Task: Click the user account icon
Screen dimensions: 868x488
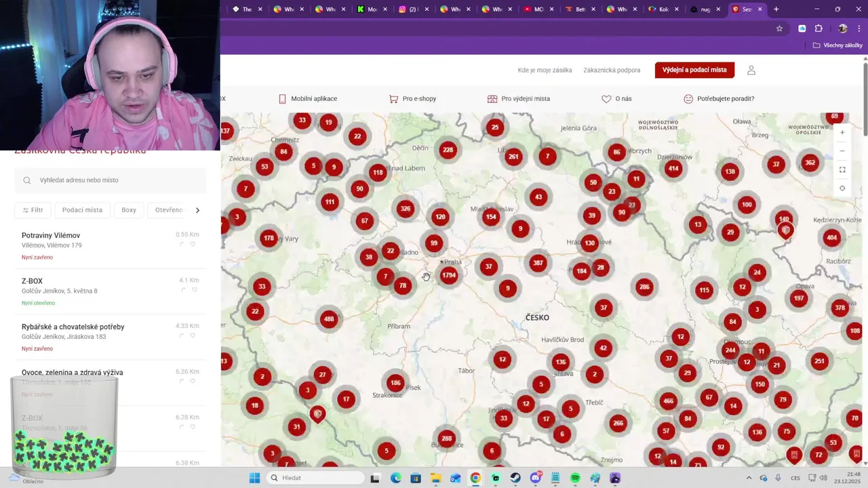Action: pyautogui.click(x=751, y=70)
